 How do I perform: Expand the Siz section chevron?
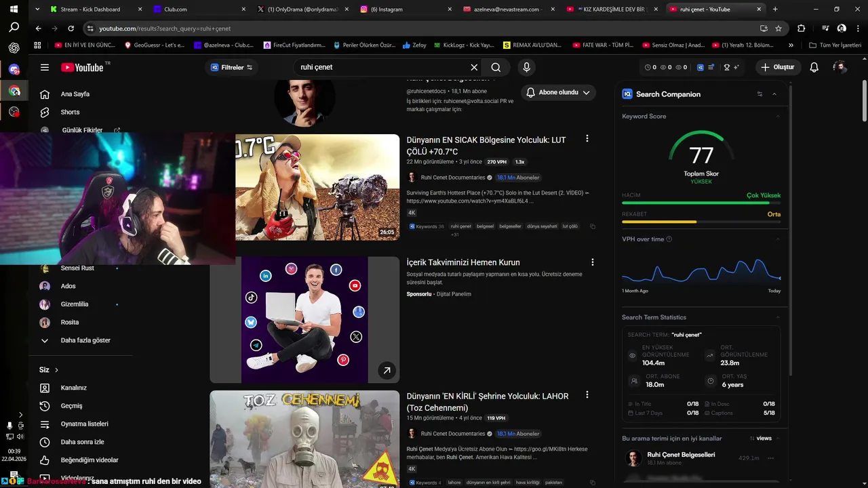pos(56,370)
